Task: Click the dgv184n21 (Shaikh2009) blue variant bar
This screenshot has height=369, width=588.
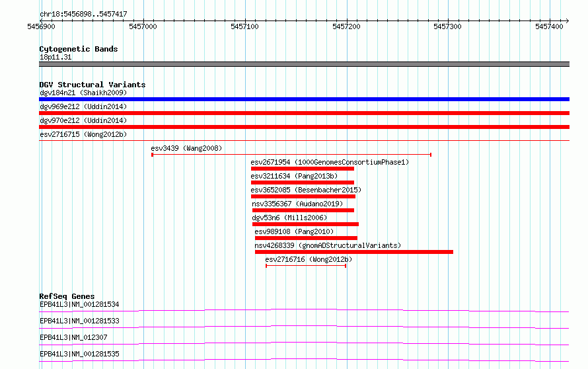Action: tap(304, 99)
